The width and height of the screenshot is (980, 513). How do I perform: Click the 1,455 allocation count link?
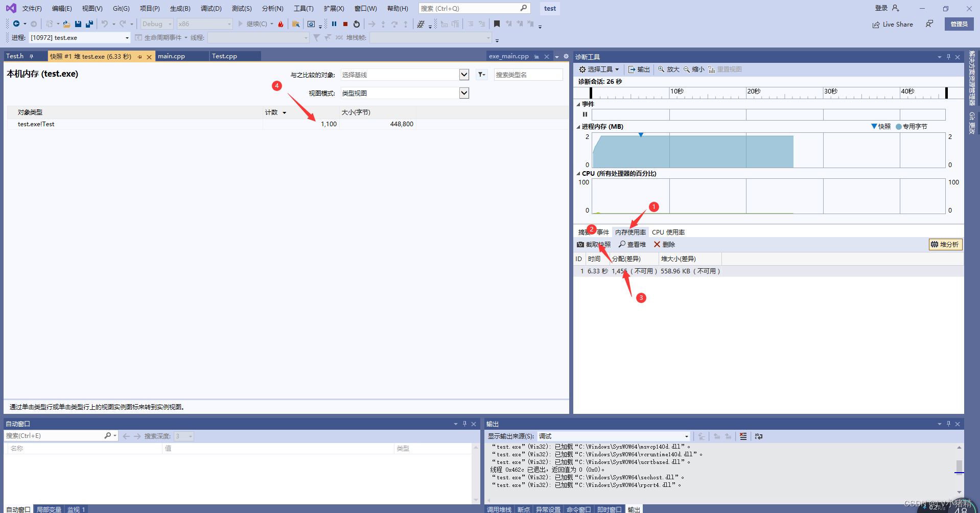619,271
